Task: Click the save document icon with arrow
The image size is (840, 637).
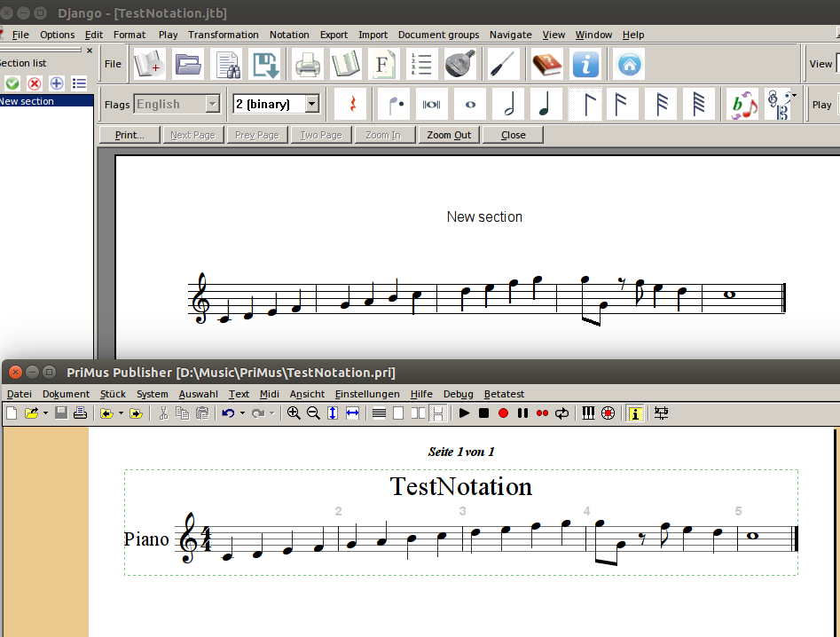Action: [x=266, y=64]
